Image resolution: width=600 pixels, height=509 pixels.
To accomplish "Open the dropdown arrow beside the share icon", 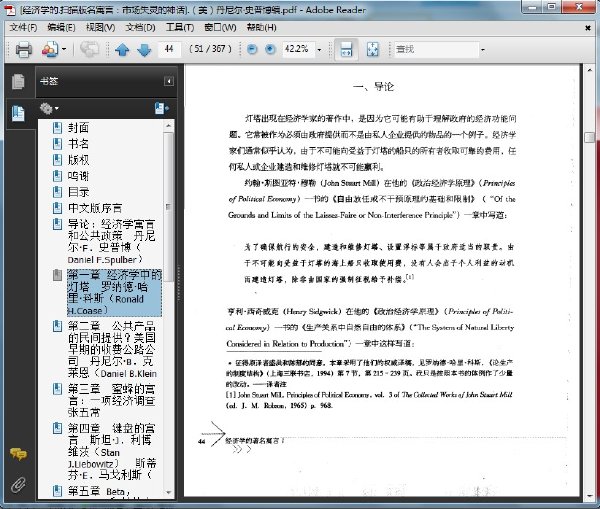I will [x=64, y=49].
